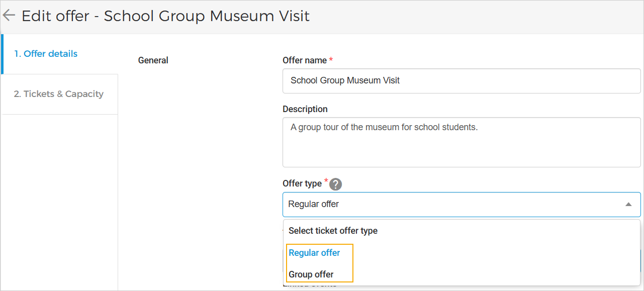Switch to Tickets & Capacity tab
The image size is (644, 291).
click(58, 94)
